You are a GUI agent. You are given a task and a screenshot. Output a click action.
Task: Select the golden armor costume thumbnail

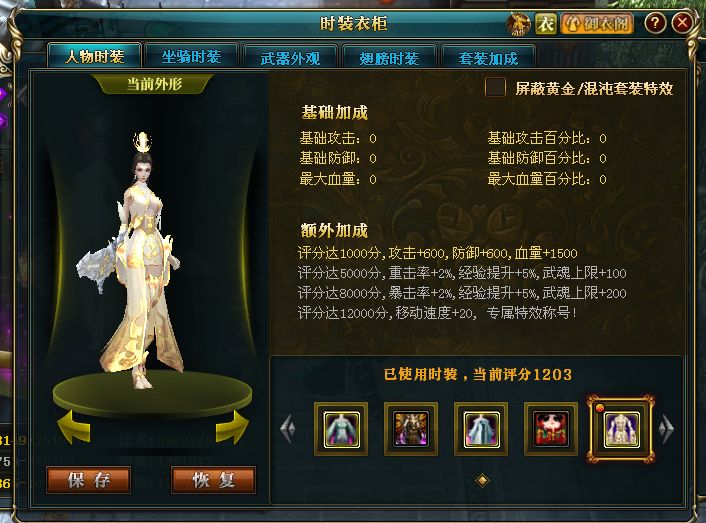coord(411,429)
